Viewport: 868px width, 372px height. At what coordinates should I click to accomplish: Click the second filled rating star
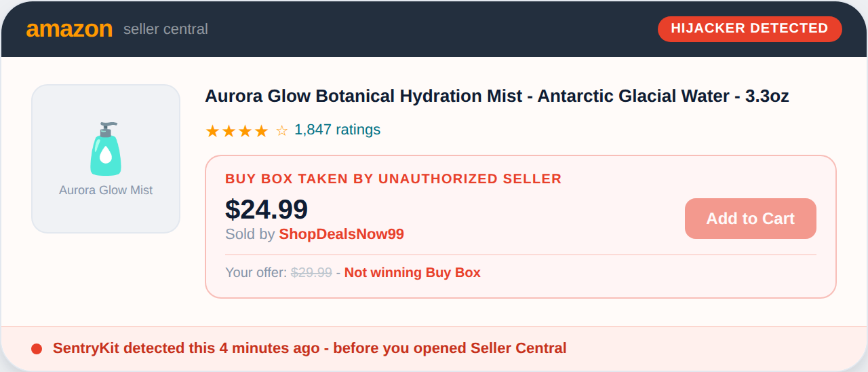click(x=229, y=131)
